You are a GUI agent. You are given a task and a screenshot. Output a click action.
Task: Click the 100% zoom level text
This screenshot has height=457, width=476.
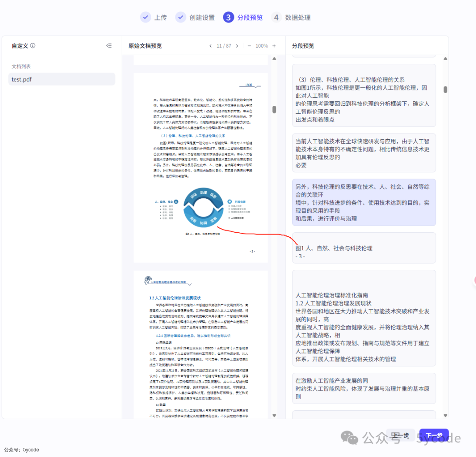pos(262,46)
